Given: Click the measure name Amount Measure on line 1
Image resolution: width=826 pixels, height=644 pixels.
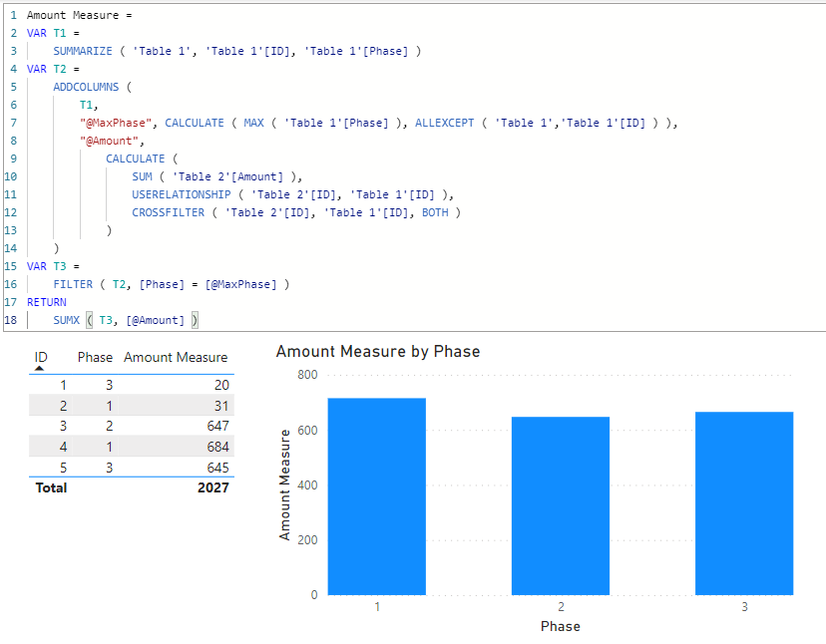Looking at the screenshot, I should (73, 15).
